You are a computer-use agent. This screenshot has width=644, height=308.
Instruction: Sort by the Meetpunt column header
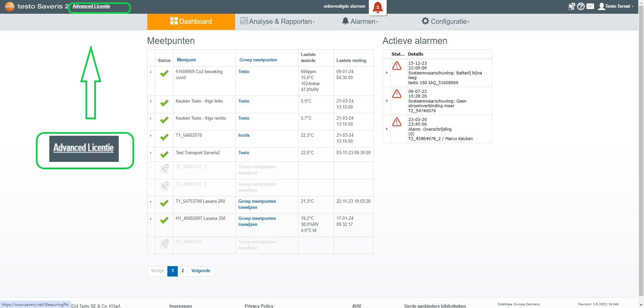tap(186, 60)
